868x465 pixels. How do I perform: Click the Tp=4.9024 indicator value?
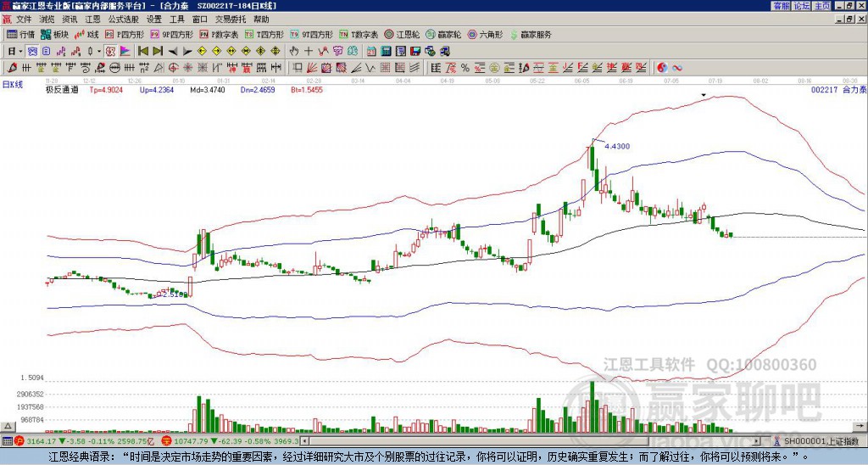pos(106,90)
